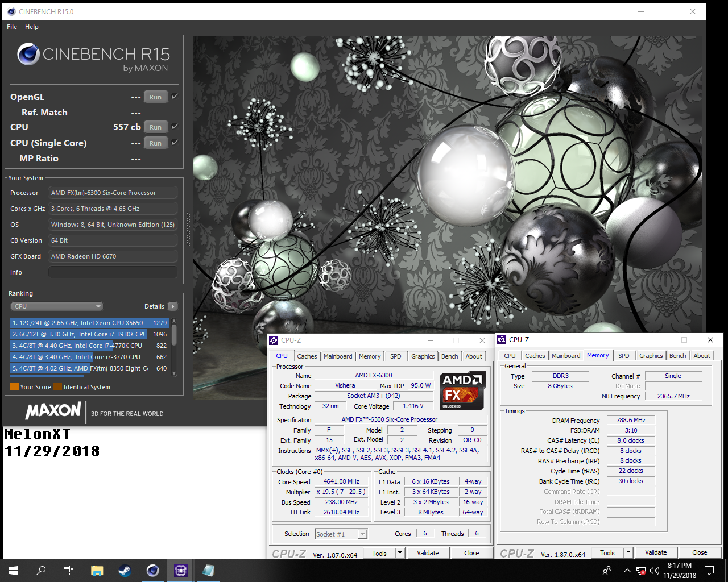This screenshot has width=728, height=582.
Task: Run the CPU (Single Core) benchmark
Action: point(156,143)
